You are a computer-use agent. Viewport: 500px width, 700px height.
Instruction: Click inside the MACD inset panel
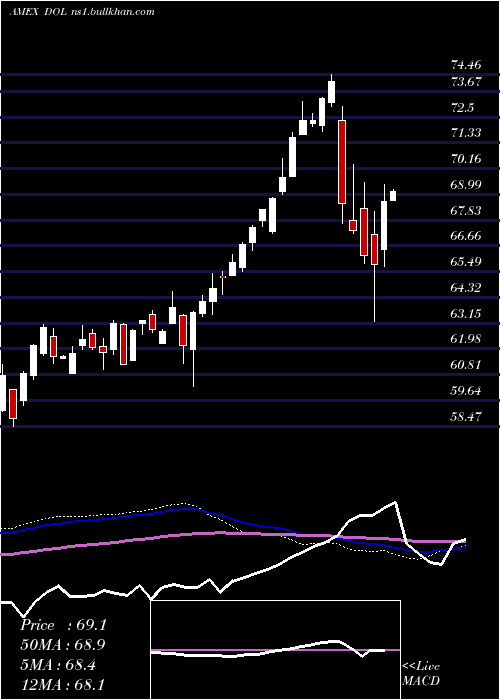275,650
